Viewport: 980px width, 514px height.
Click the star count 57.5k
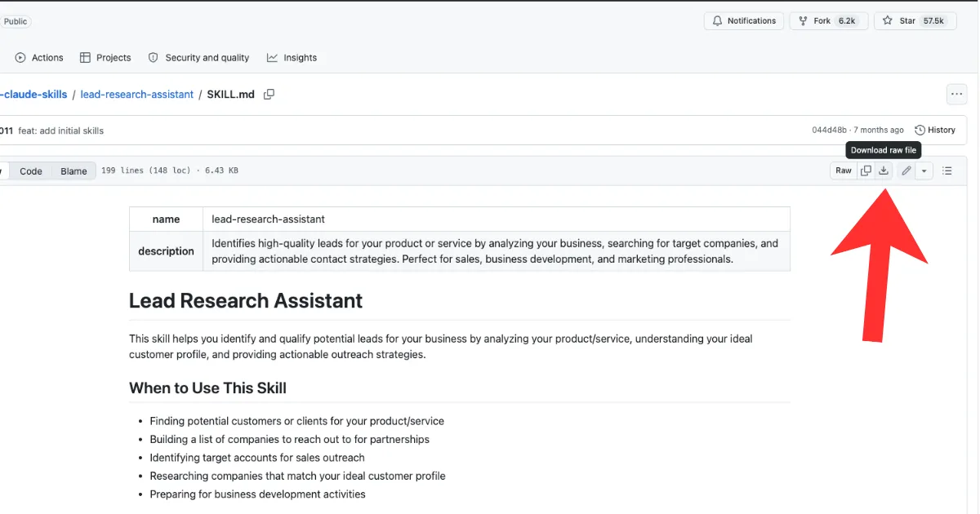click(933, 21)
